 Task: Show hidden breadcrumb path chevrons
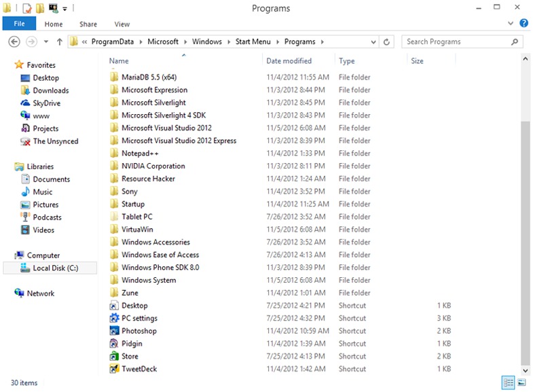84,42
